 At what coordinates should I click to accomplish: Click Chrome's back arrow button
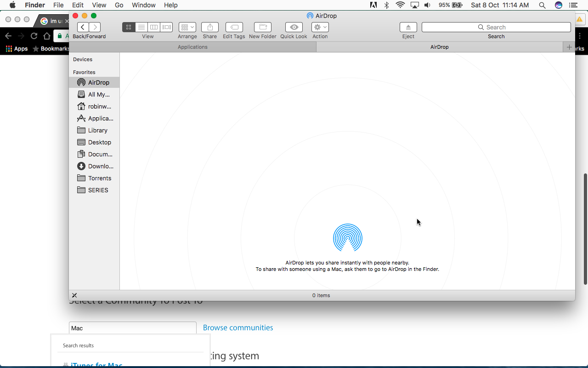[8, 36]
